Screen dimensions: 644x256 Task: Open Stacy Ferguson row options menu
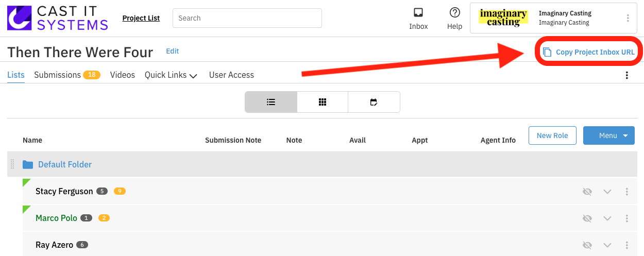pos(626,192)
